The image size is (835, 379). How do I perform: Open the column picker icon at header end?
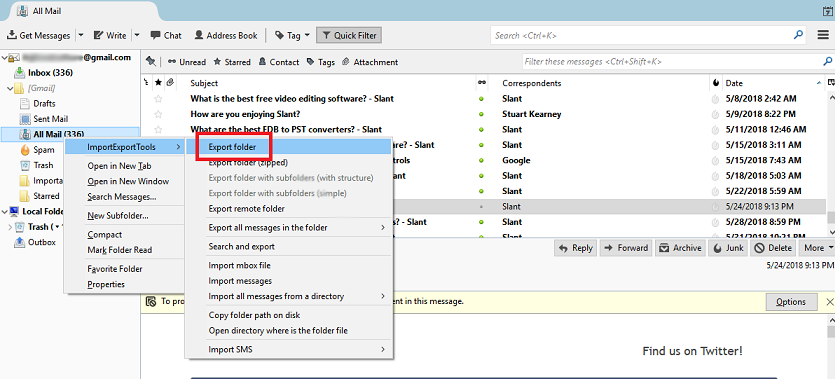pos(830,83)
